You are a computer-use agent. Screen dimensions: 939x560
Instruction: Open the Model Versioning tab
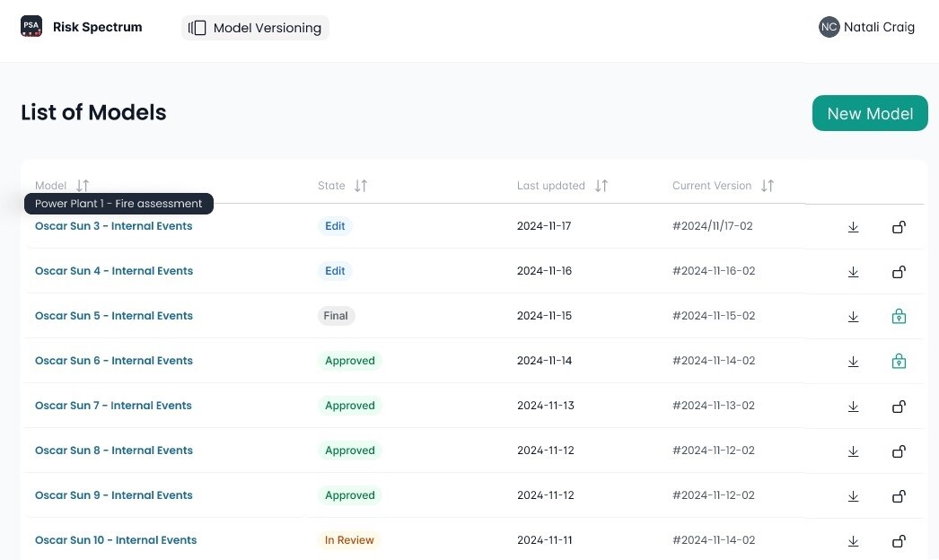[256, 28]
